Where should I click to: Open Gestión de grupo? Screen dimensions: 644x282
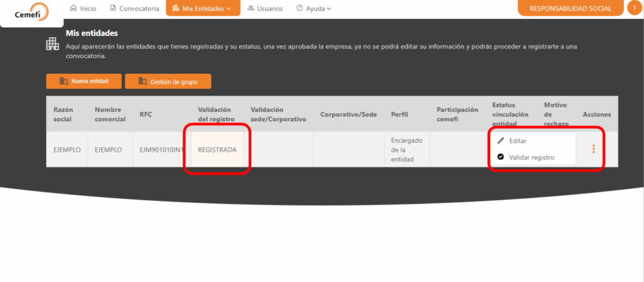168,81
